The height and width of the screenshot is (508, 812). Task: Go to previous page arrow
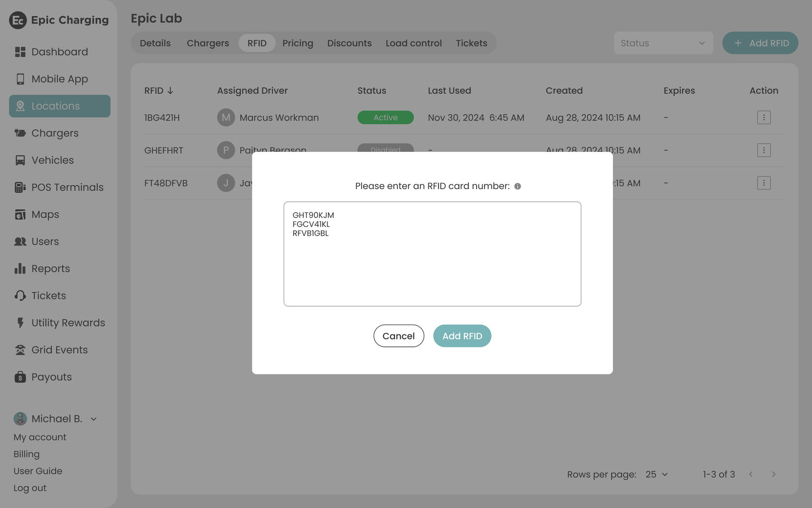751,474
